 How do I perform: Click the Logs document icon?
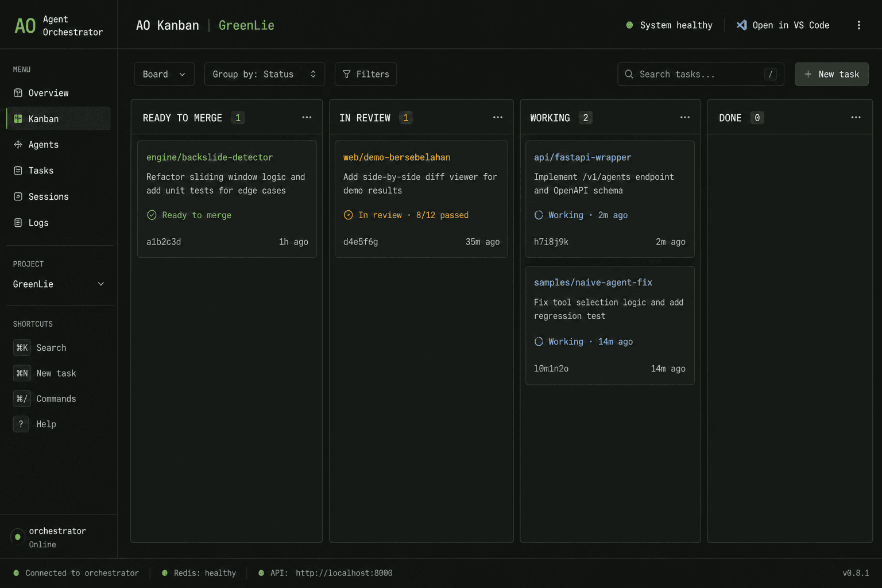[18, 223]
